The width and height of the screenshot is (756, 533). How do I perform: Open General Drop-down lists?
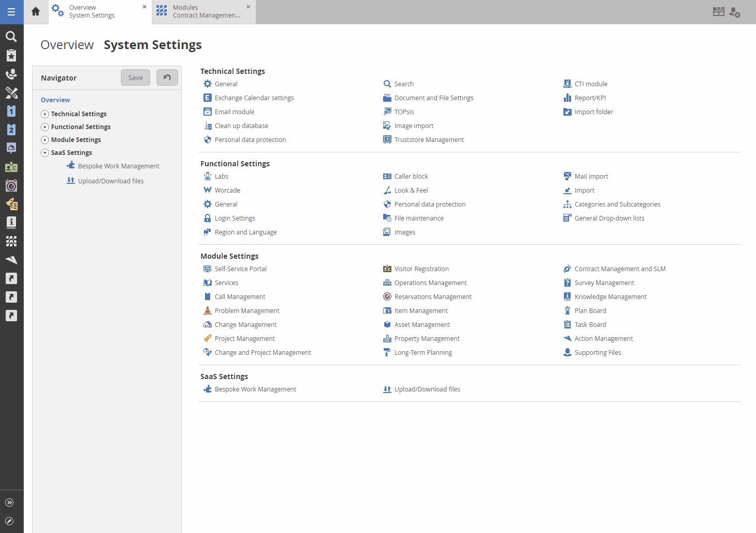(x=604, y=218)
